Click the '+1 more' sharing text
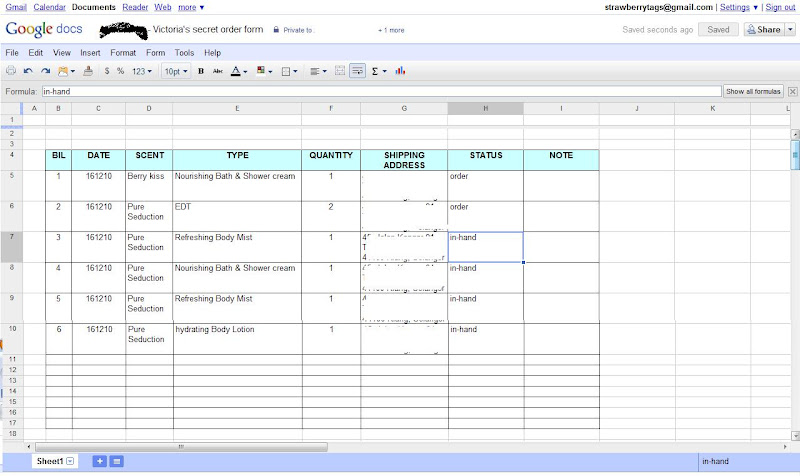The height and width of the screenshot is (476, 800). pos(391,30)
